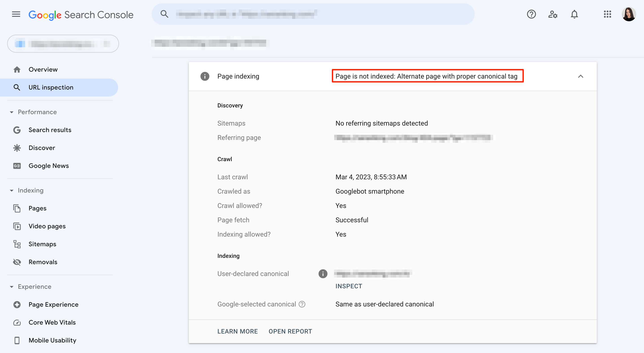Open the notifications bell

[x=574, y=14]
